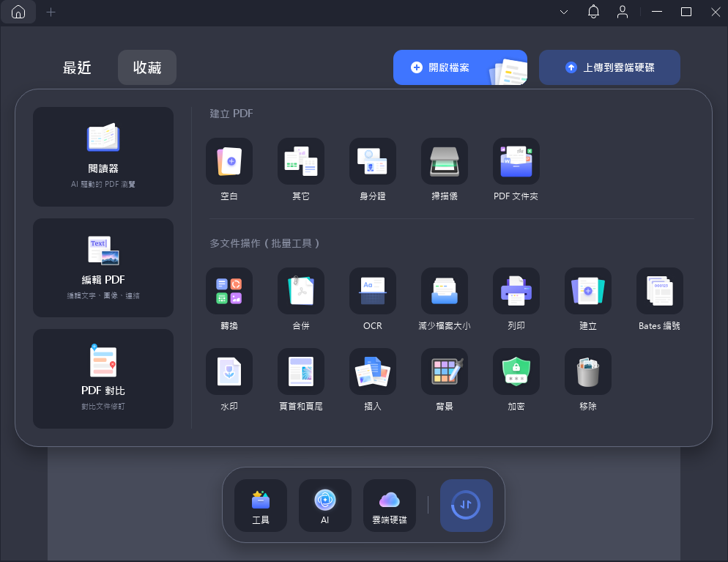The width and height of the screenshot is (728, 562).
Task: Open the AI assistant from bottom dock
Action: click(325, 506)
